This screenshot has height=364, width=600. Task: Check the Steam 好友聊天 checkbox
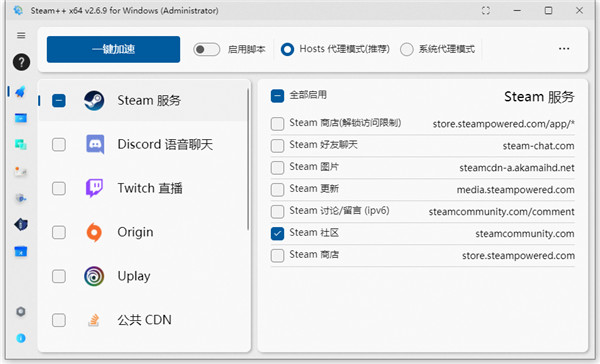pos(277,145)
